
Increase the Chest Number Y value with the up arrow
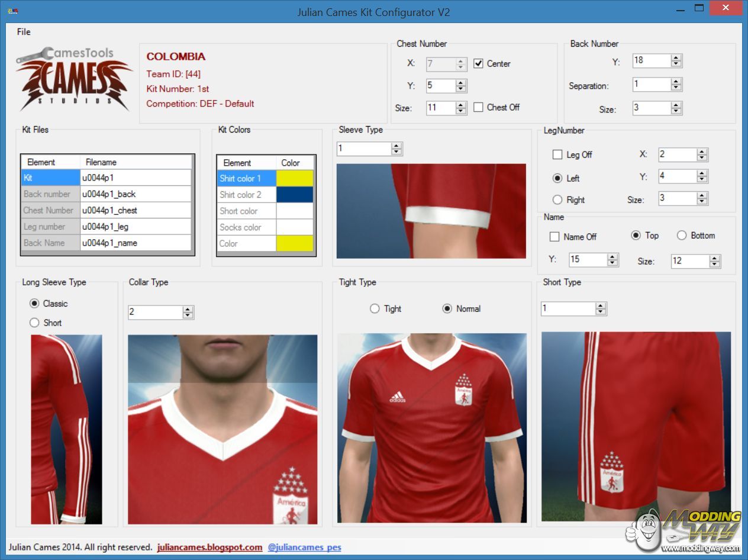[461, 83]
